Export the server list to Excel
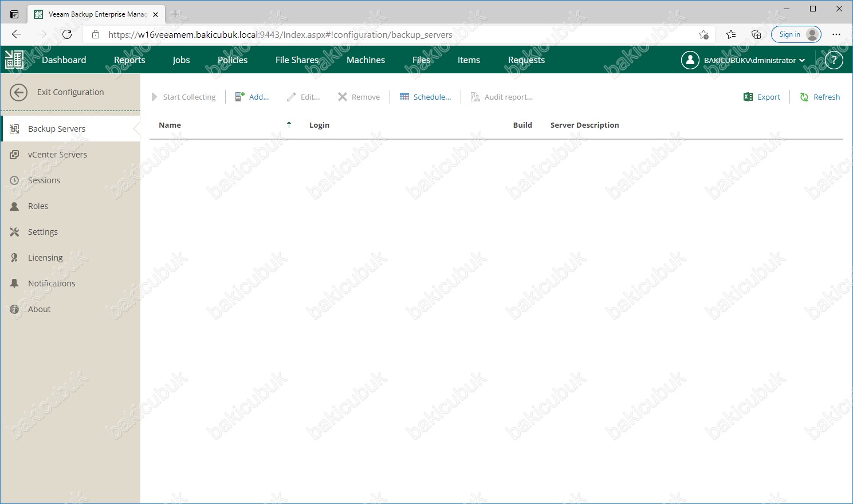Screen dimensions: 853x504 762,97
